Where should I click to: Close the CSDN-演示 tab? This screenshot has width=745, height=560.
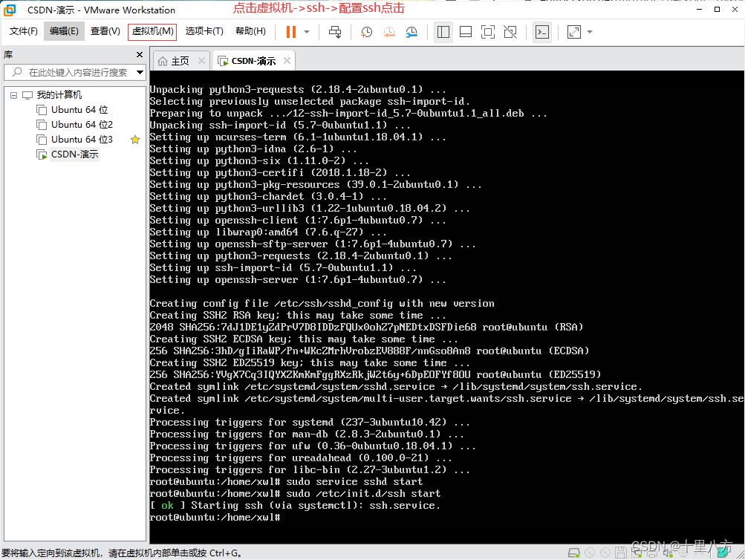click(287, 61)
